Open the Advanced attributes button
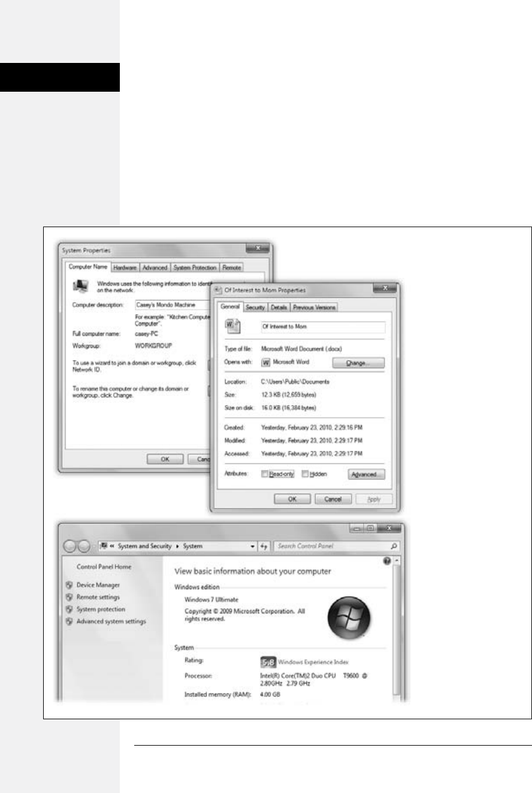 pyautogui.click(x=366, y=474)
